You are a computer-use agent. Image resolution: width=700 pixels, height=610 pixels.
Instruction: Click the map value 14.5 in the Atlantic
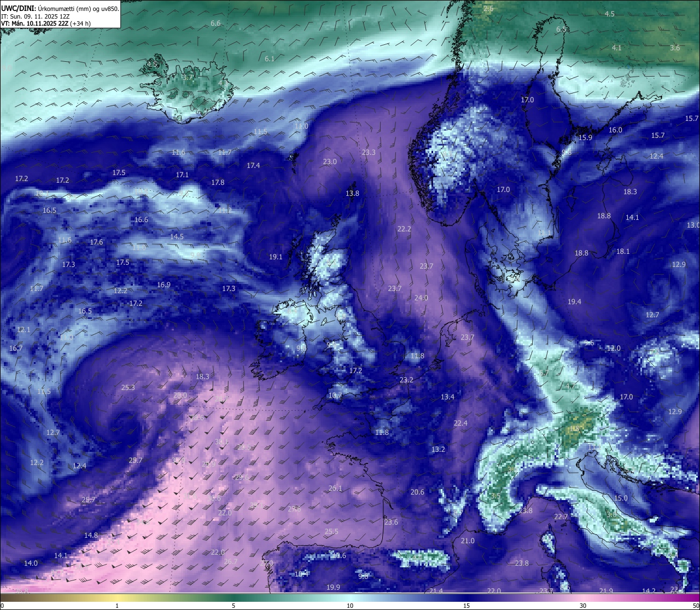point(177,237)
